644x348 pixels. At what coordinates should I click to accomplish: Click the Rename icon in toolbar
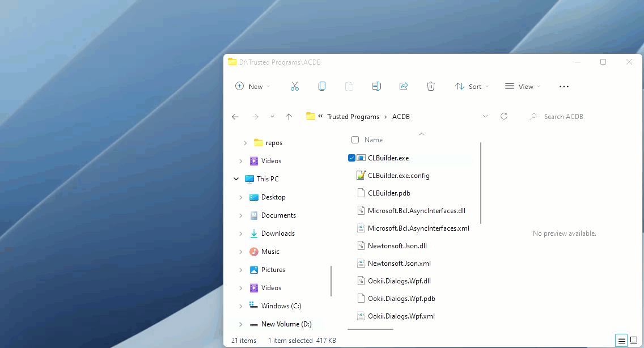(x=376, y=86)
